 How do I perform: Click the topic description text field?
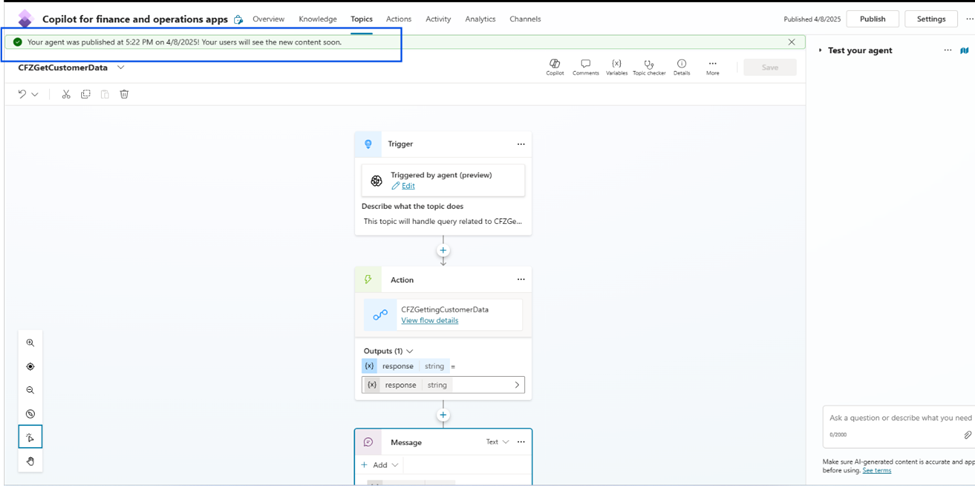click(x=443, y=221)
